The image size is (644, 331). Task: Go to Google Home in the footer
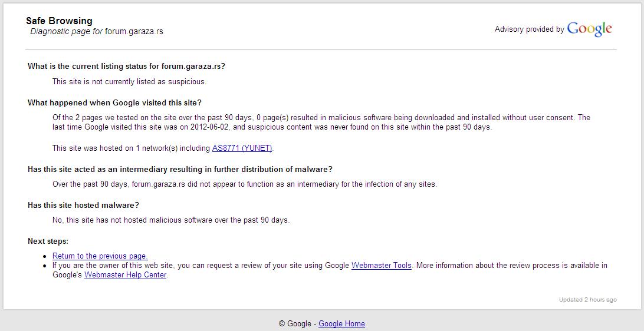click(x=341, y=323)
